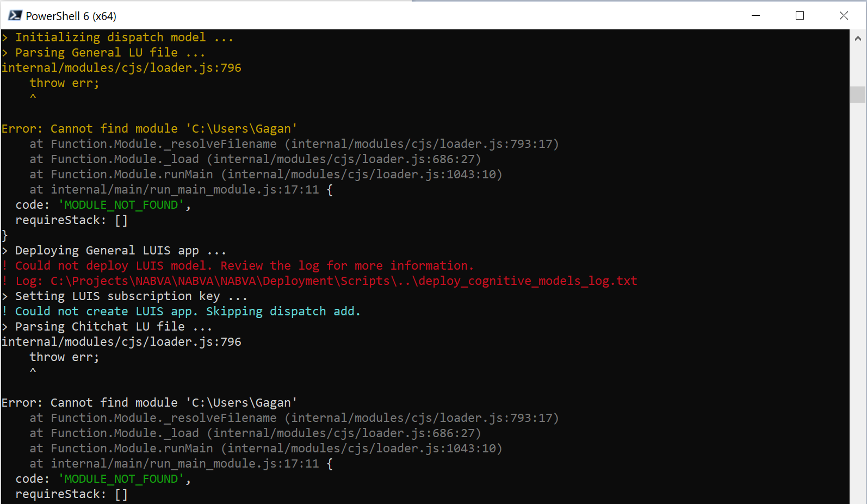Click the red log path 'deploy_cognitive_models_log.txt' line
867x504 pixels.
pos(319,281)
